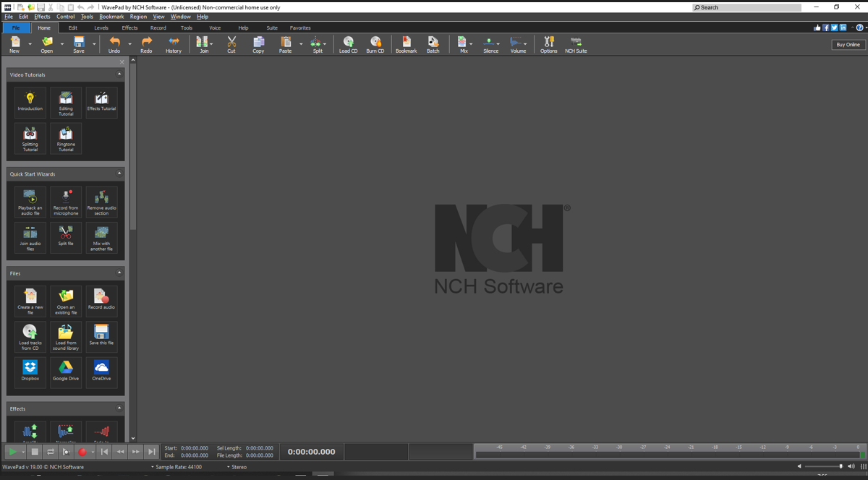The width and height of the screenshot is (868, 480).
Task: Click the Twitter share icon
Action: (834, 27)
